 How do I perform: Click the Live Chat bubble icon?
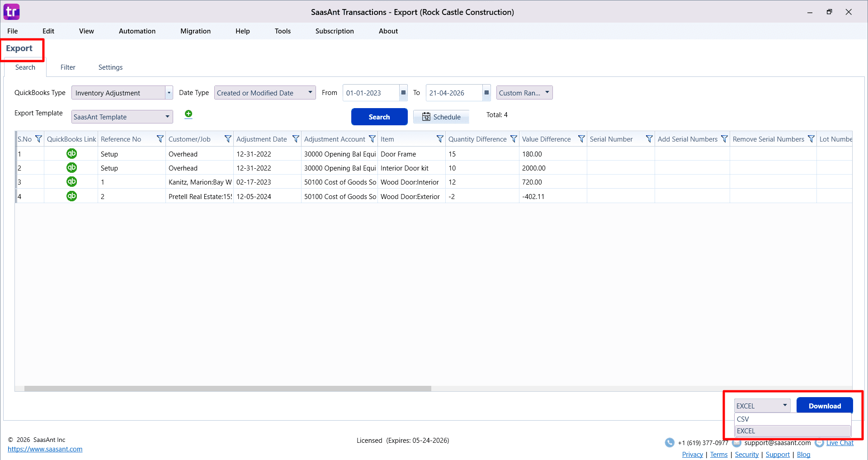point(819,443)
